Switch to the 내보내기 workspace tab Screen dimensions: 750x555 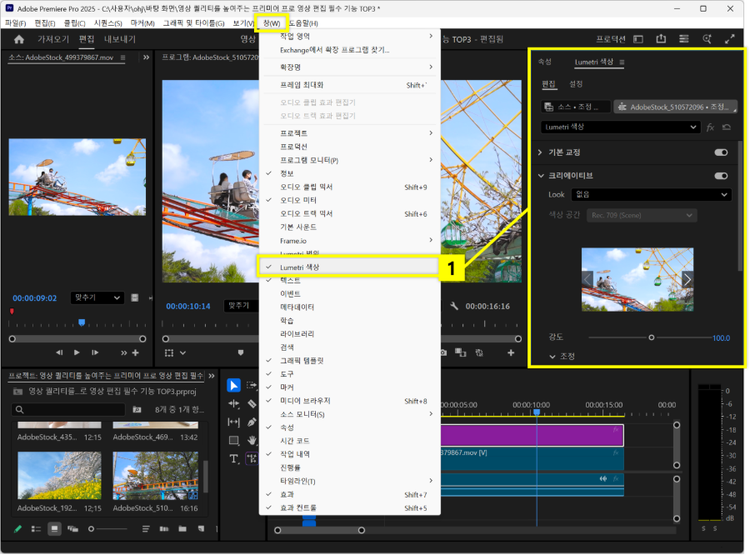click(120, 40)
